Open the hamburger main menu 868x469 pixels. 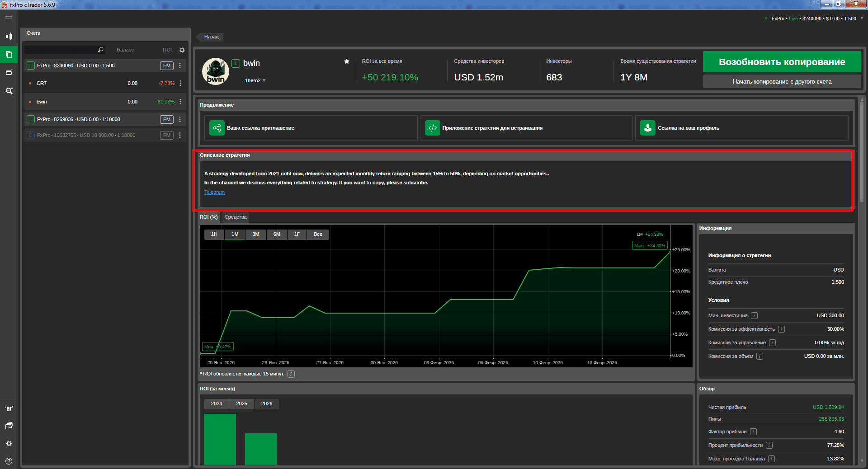pos(9,19)
